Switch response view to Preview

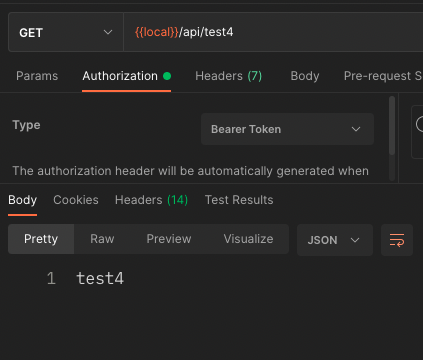tap(169, 239)
